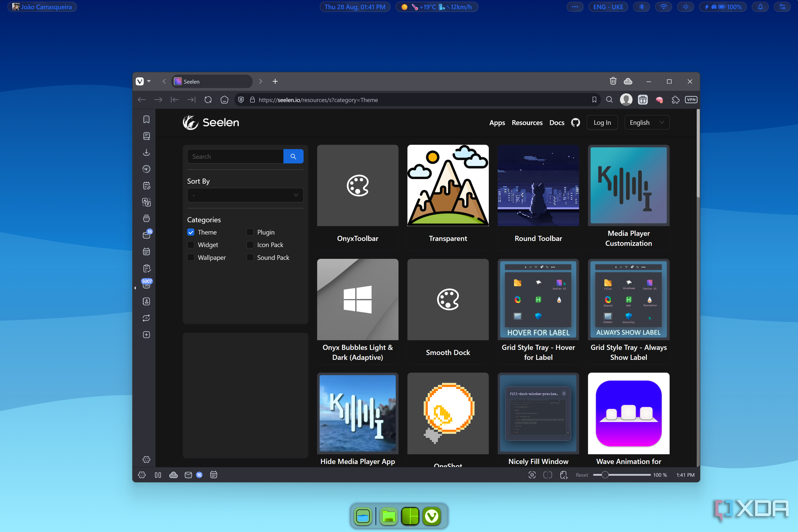Viewport: 798px width, 532px height.
Task: Open the GitHub icon link in header
Action: (x=575, y=123)
